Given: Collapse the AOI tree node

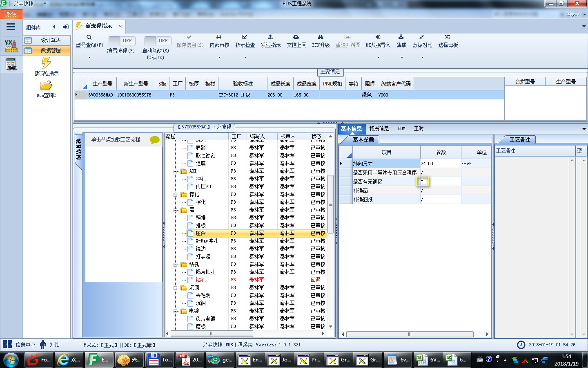Looking at the screenshot, I should [176, 171].
